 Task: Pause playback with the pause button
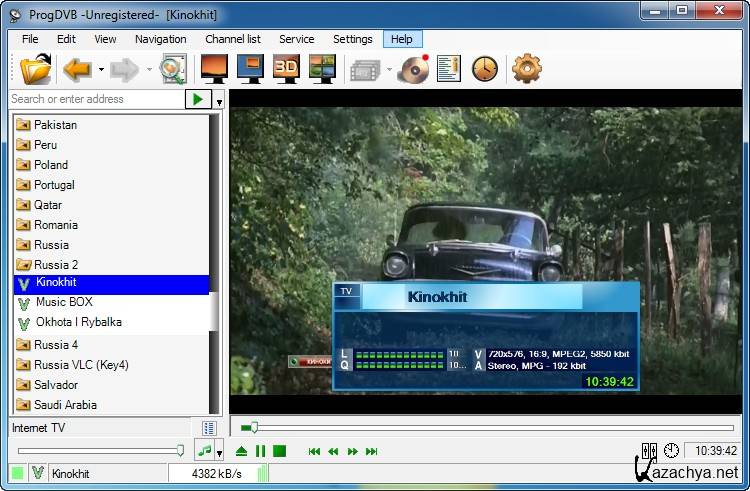coord(260,451)
